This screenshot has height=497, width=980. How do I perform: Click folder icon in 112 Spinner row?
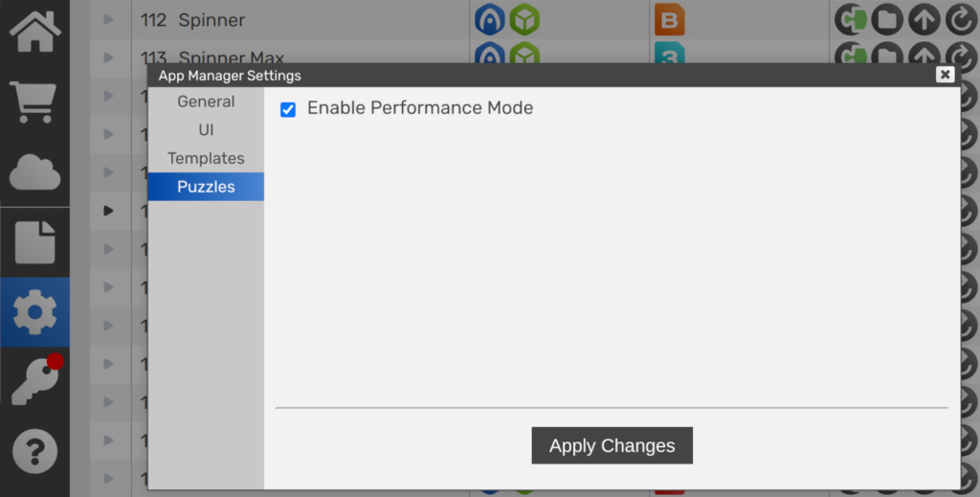887,20
